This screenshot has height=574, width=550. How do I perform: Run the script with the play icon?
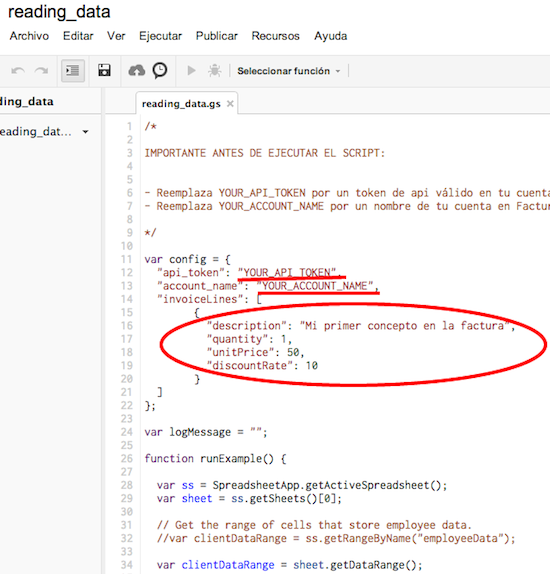191,70
